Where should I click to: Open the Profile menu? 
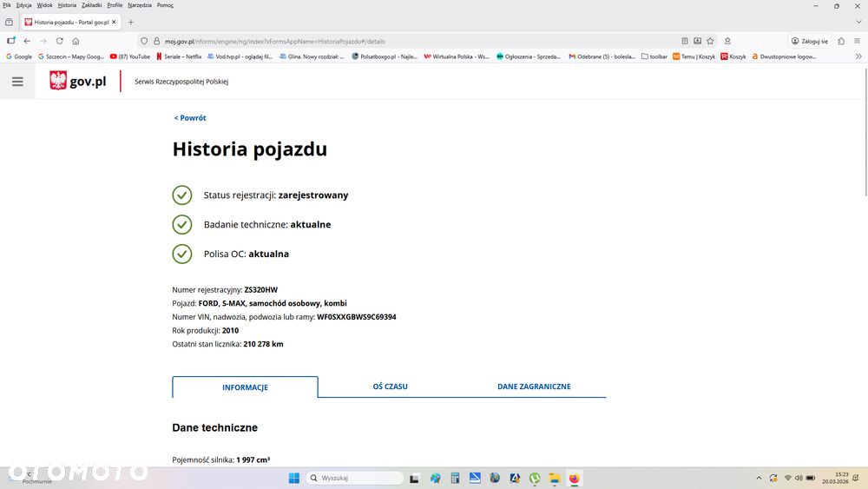(115, 5)
